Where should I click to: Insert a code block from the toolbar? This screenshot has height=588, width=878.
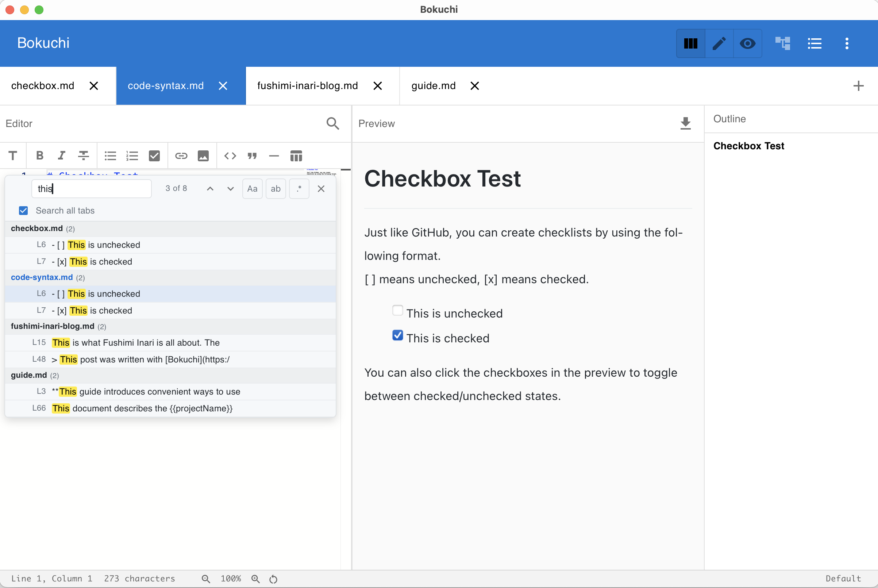pos(230,155)
